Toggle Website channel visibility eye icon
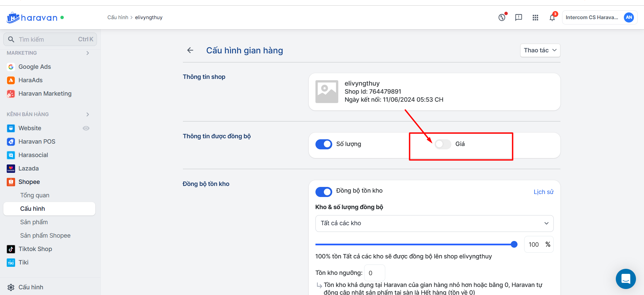 point(86,128)
